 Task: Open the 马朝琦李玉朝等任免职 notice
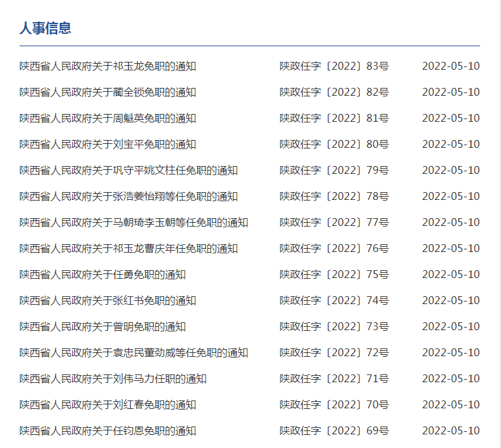click(x=133, y=223)
